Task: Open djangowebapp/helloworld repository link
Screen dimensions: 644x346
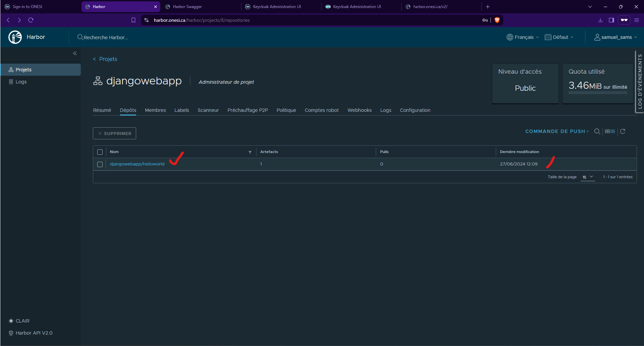Action: [137, 164]
